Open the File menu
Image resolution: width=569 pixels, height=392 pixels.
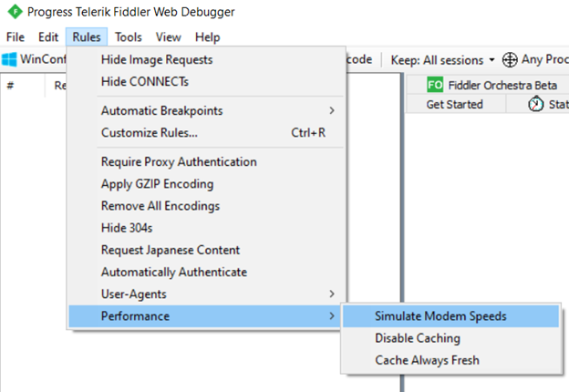click(x=16, y=37)
